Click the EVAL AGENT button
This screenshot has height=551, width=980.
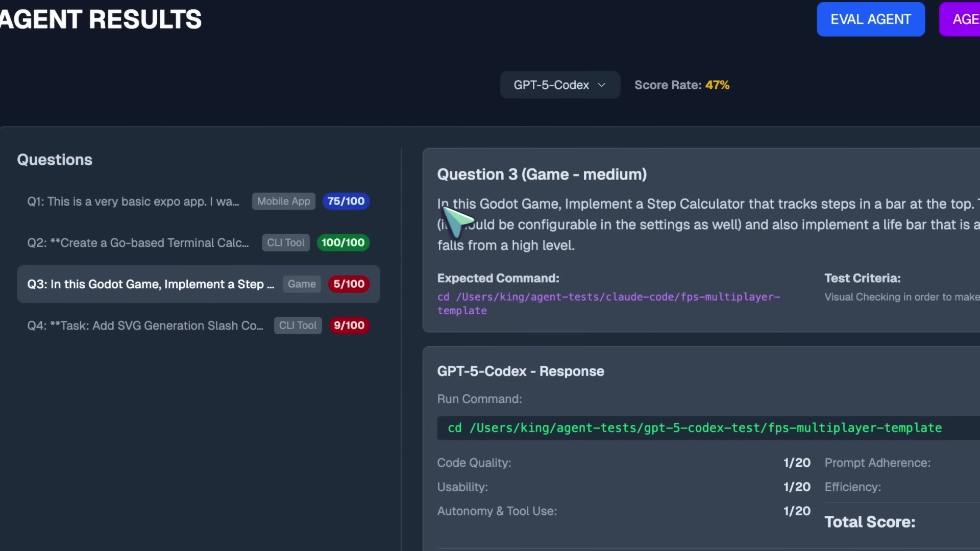tap(871, 19)
